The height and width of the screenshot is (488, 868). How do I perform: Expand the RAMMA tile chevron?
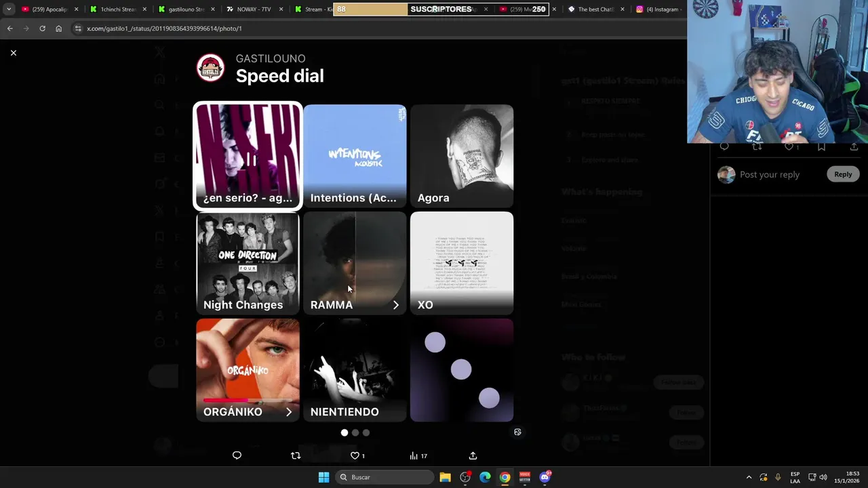(396, 305)
